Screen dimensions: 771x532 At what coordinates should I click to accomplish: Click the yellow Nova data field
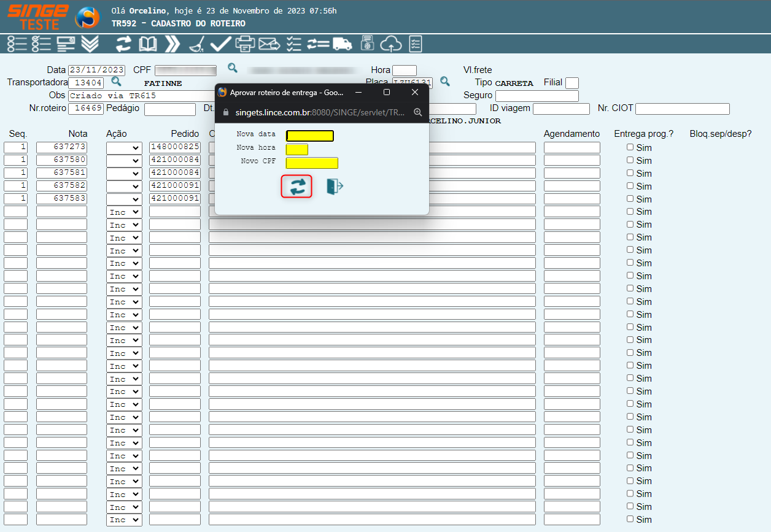point(310,136)
